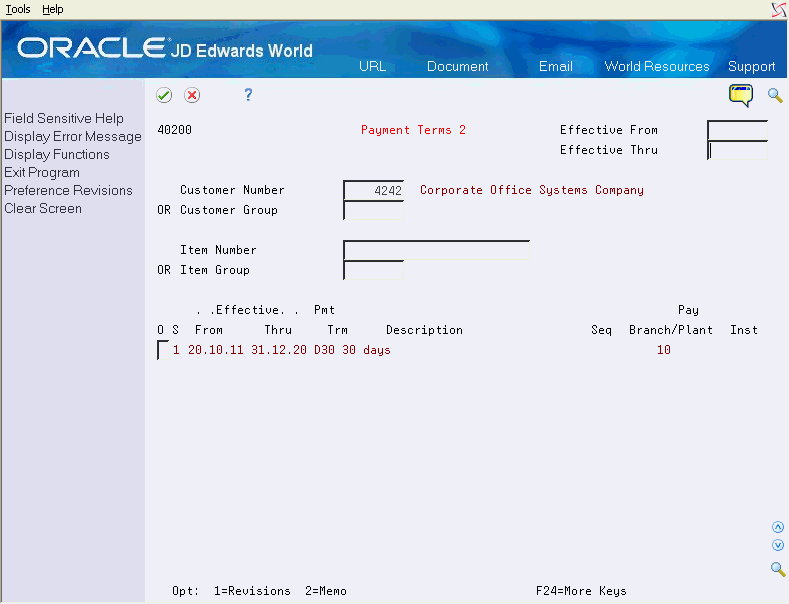The image size is (789, 604).
Task: Click the Payment Terms 2 title text
Action: 413,130
